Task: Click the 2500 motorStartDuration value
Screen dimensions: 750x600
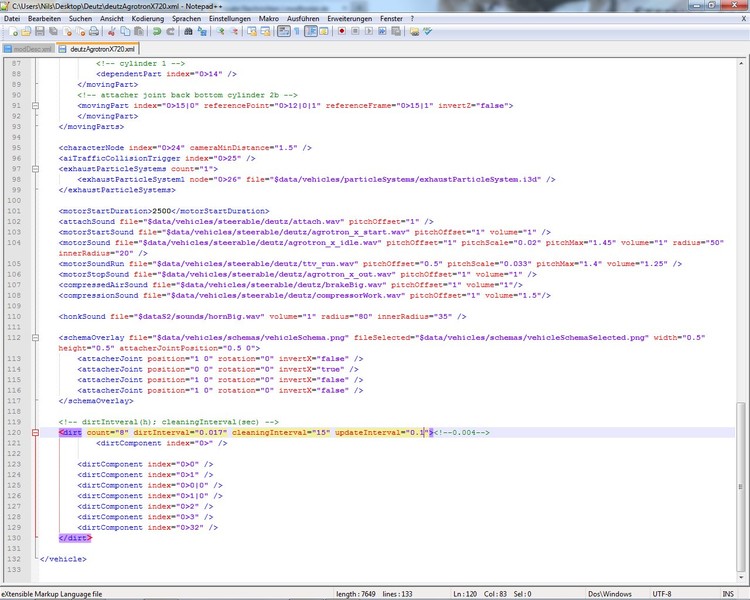Action: coord(161,211)
